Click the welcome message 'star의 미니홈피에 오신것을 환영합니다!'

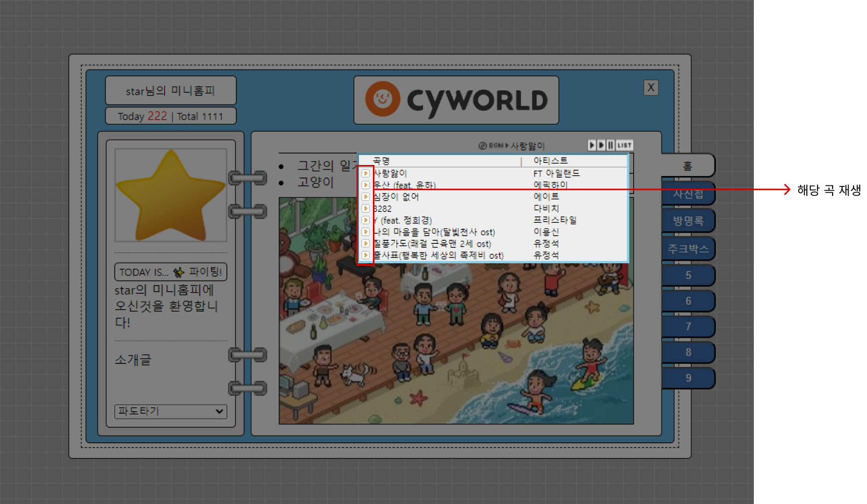coord(167,306)
